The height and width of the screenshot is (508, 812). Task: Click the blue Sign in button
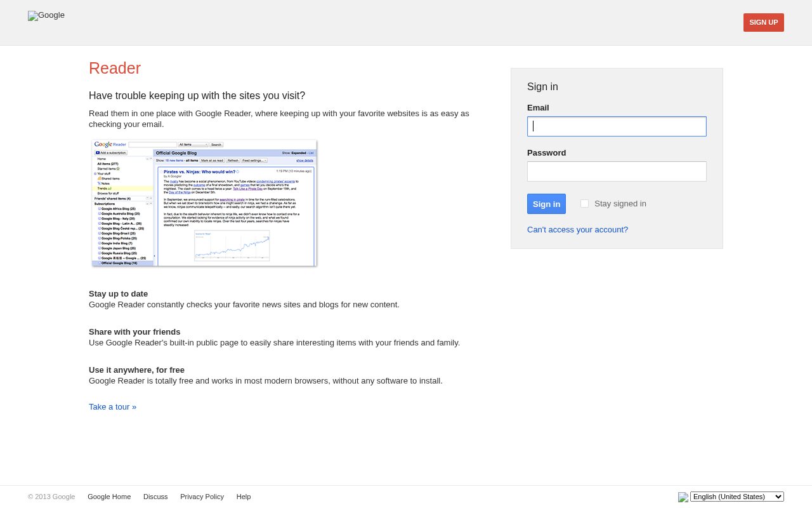(546, 204)
